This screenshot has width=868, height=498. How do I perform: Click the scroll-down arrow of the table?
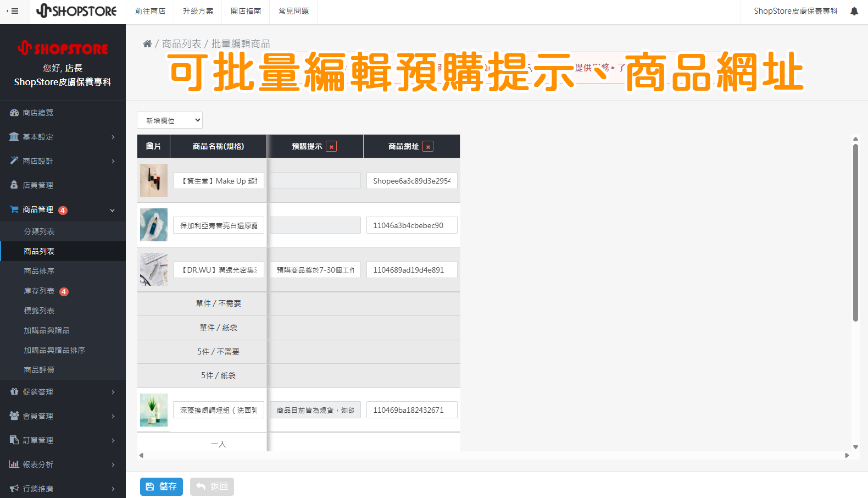click(x=855, y=447)
